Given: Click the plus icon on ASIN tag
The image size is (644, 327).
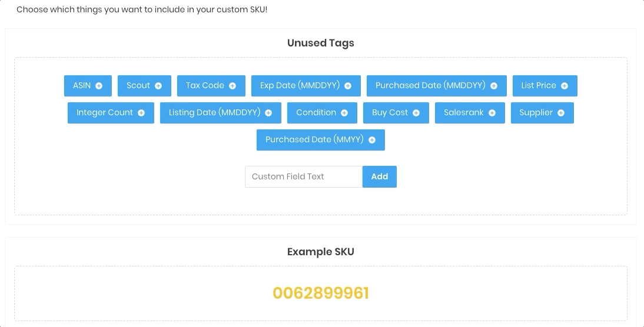Looking at the screenshot, I should pos(99,86).
